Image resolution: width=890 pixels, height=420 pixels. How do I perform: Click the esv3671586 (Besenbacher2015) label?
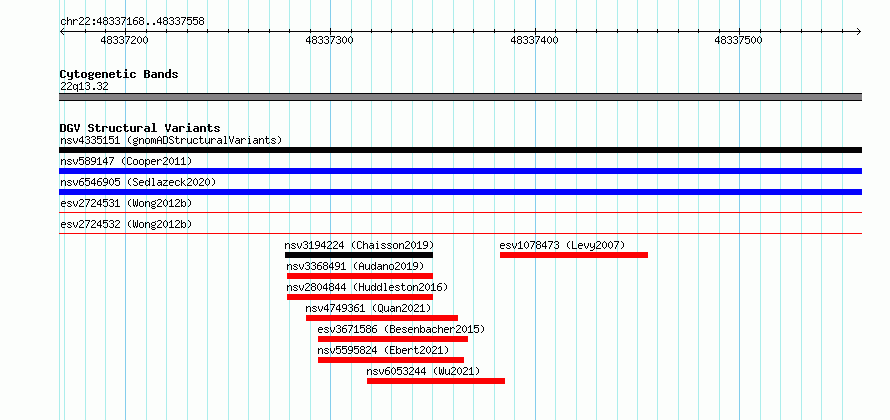tap(401, 329)
